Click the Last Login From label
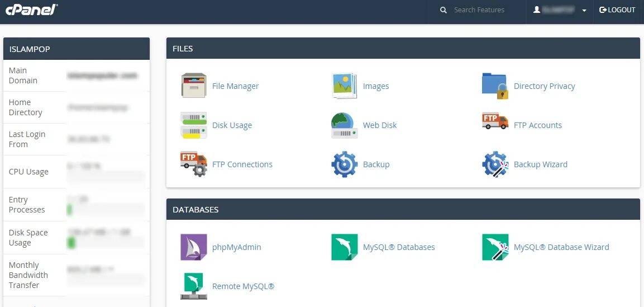 point(27,139)
